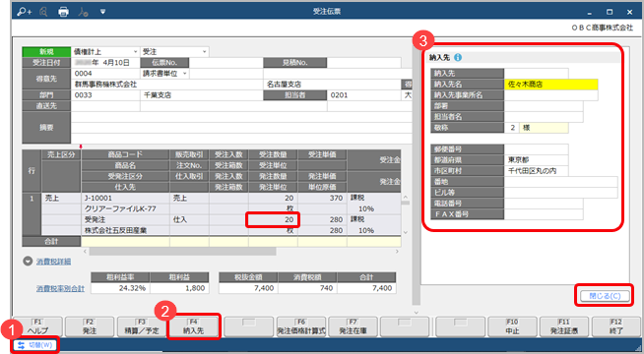This screenshot has width=644, height=354.
Task: Click the ビル等 input field
Action: [560, 193]
